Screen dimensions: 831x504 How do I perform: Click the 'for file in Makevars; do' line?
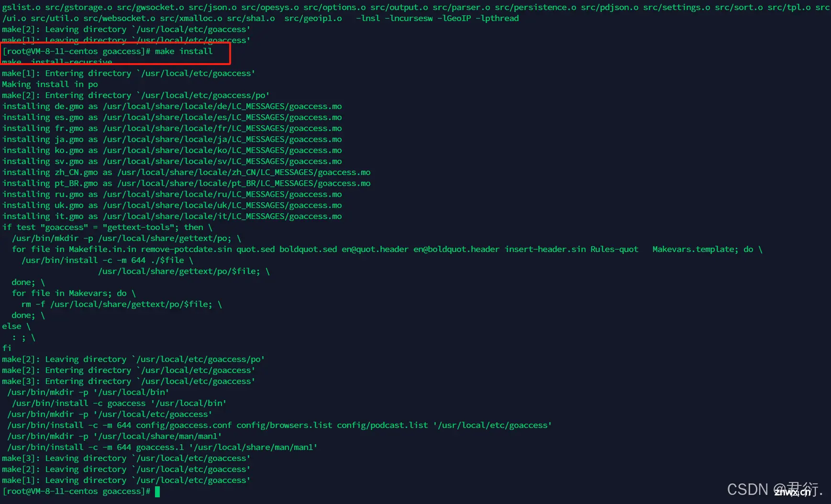[x=74, y=293]
